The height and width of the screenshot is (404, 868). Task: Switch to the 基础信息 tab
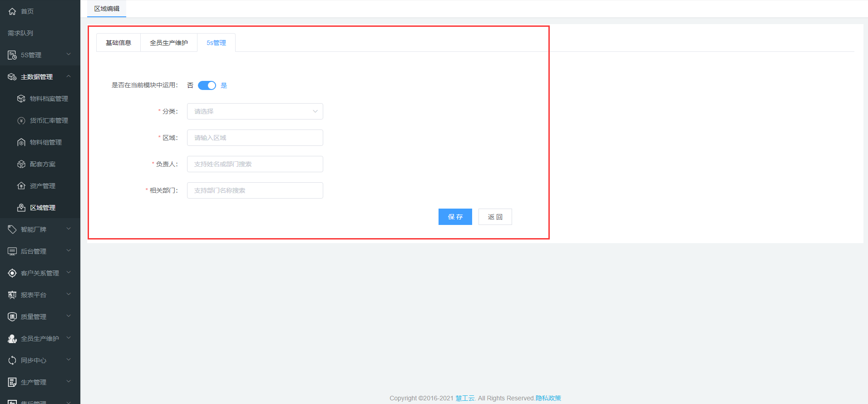tap(118, 43)
